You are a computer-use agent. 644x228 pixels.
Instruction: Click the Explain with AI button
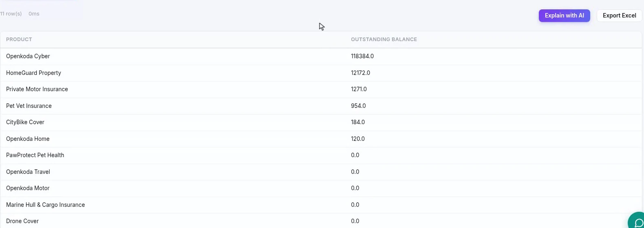click(x=564, y=15)
